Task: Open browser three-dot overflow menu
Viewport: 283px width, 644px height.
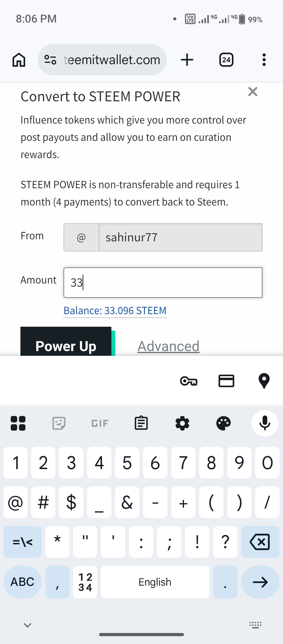Action: (264, 60)
